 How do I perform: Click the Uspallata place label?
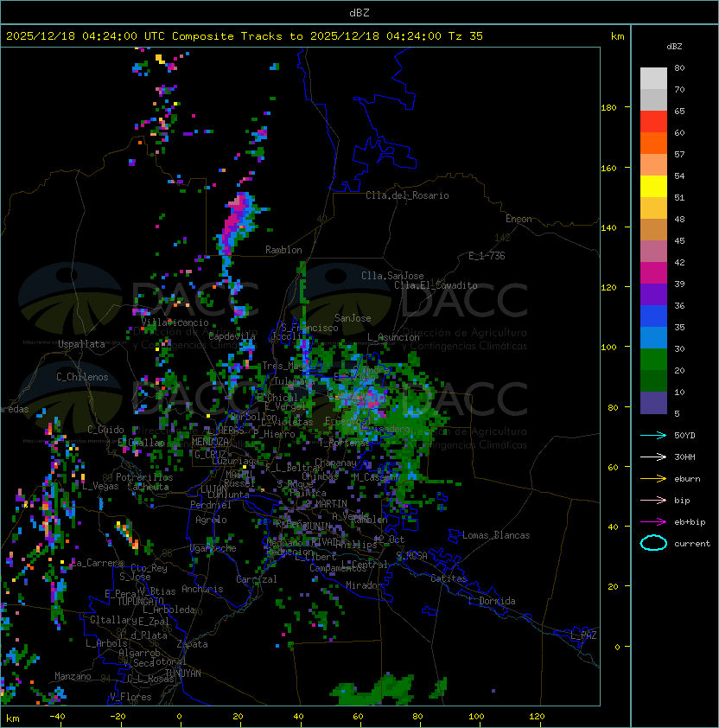tap(81, 344)
